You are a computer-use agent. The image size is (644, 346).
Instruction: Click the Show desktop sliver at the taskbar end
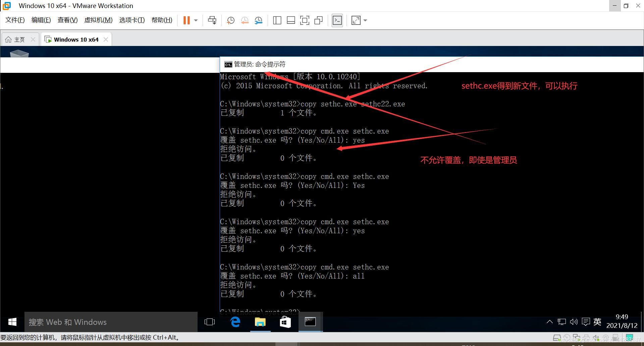642,322
